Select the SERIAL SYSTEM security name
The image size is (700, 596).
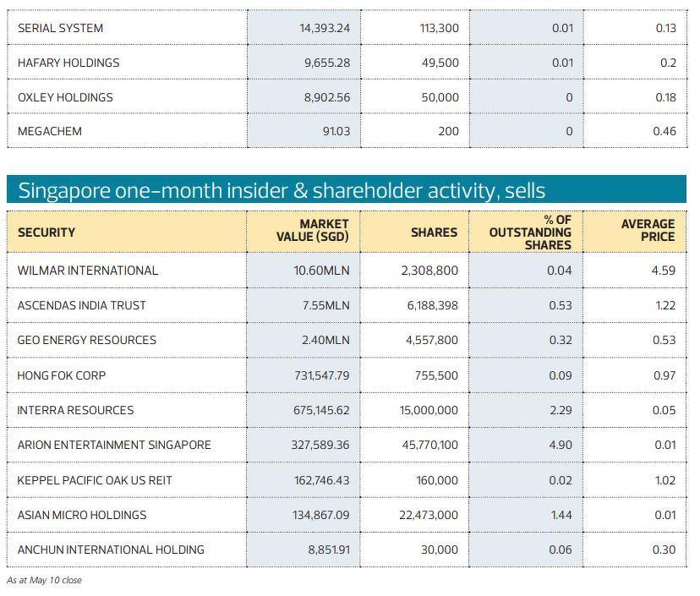[x=60, y=28]
